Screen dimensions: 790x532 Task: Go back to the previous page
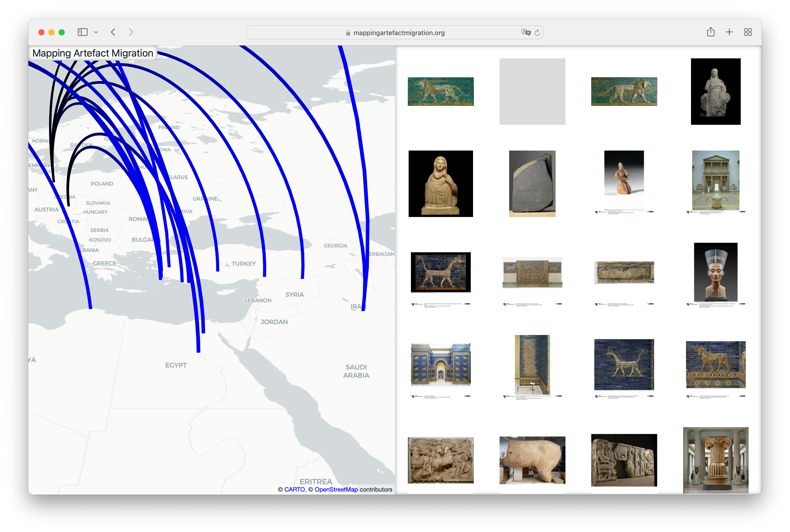113,32
